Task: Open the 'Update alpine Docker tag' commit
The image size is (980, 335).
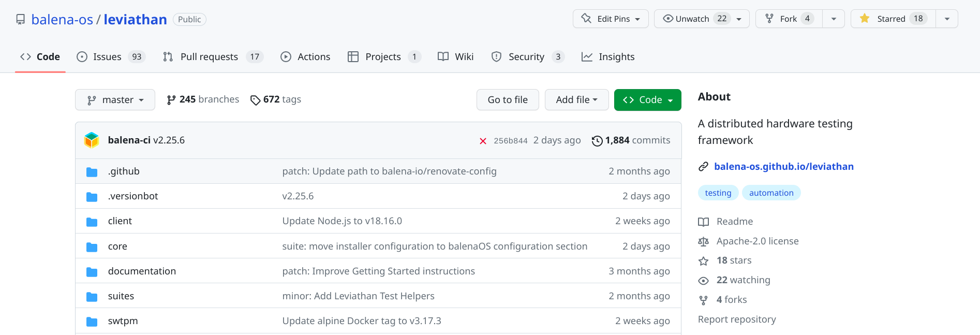Action: pyautogui.click(x=362, y=321)
